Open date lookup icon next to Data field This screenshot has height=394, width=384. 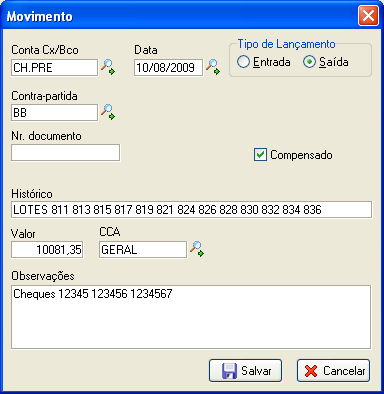213,67
